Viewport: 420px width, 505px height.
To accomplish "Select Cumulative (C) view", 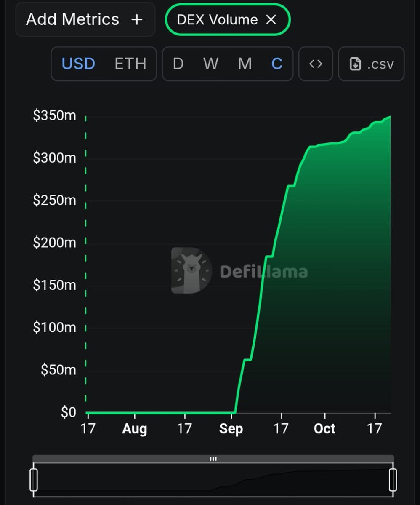I will click(x=277, y=64).
